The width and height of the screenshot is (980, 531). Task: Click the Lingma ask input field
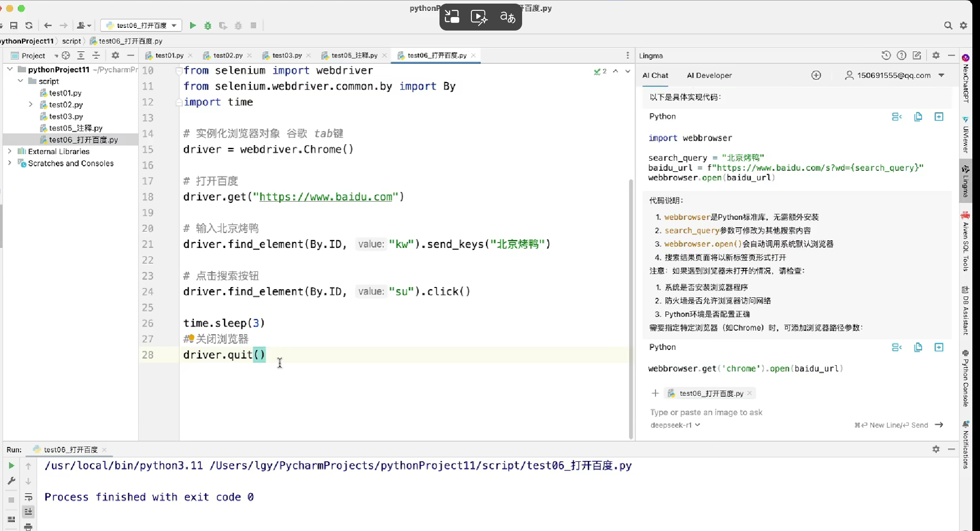[x=797, y=412]
